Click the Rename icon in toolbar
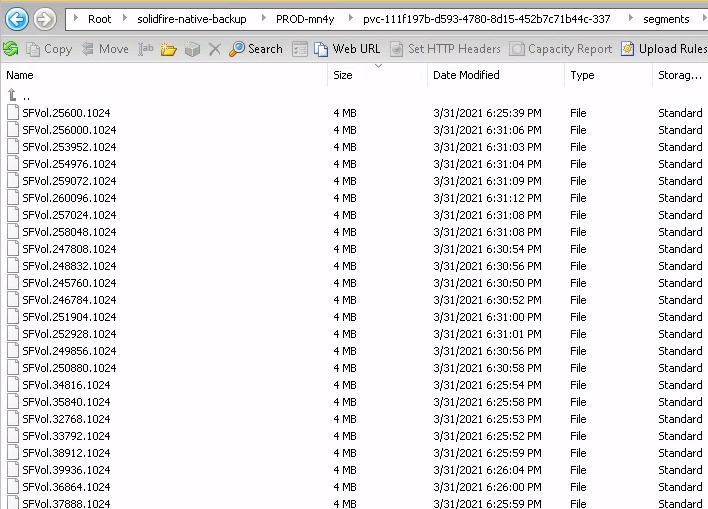The width and height of the screenshot is (708, 509). (x=145, y=49)
